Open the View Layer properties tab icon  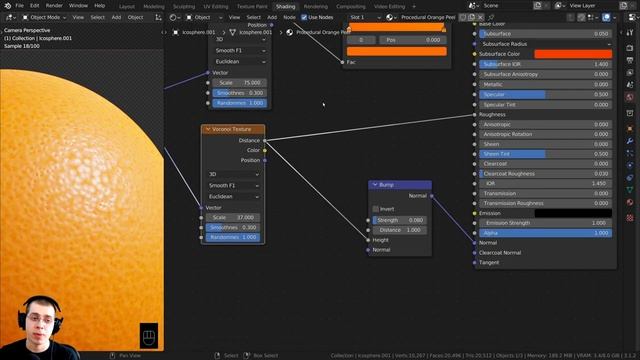point(630,73)
